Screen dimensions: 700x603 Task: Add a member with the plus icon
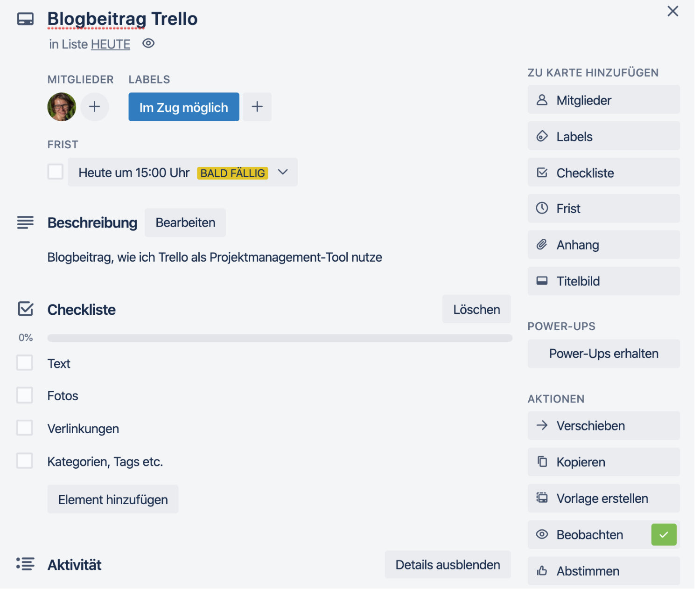pyautogui.click(x=95, y=107)
